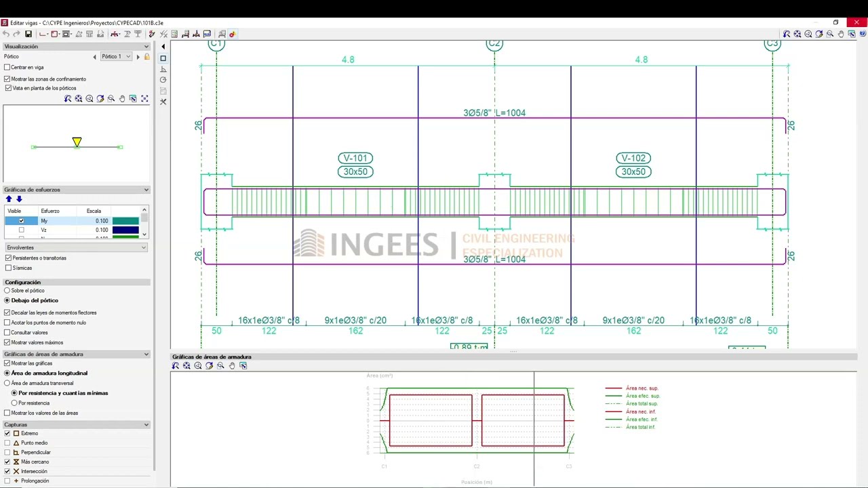Click the pan hand icon in the top-right toolbar
Image resolution: width=868 pixels, height=488 pixels.
pyautogui.click(x=841, y=34)
